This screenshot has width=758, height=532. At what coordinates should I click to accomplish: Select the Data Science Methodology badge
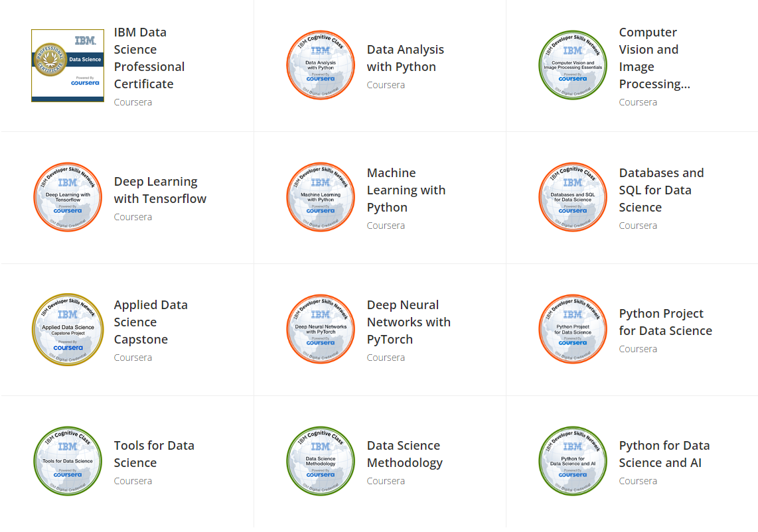point(321,460)
